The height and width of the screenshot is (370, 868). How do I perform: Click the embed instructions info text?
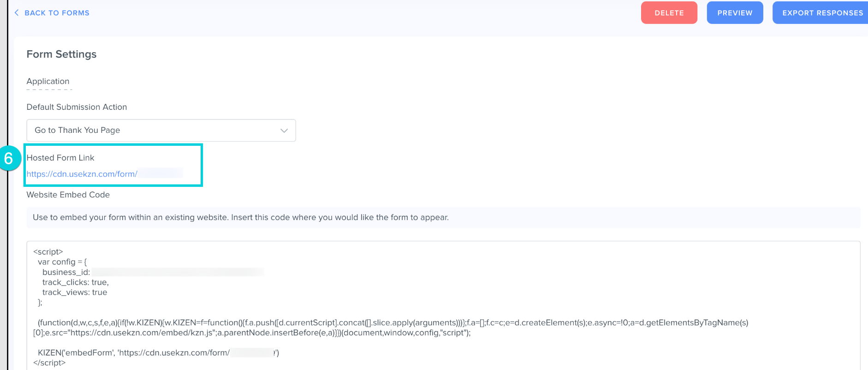click(x=241, y=217)
